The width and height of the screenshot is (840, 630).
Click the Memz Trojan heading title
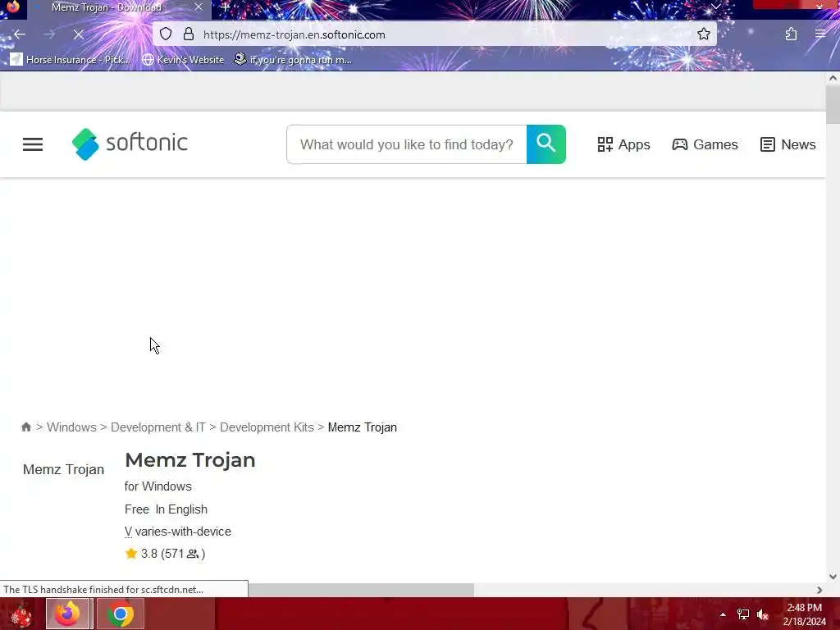[x=190, y=460]
